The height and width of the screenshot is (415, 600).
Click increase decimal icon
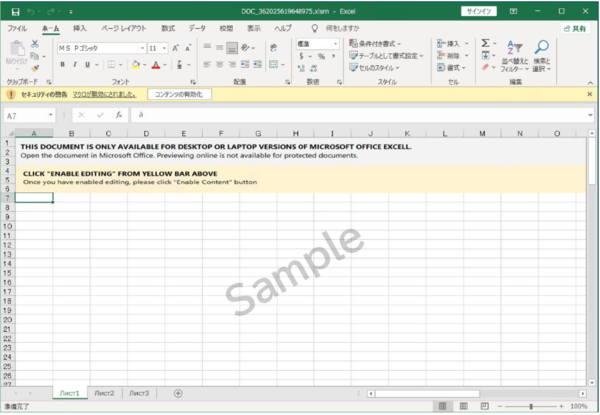(301, 68)
